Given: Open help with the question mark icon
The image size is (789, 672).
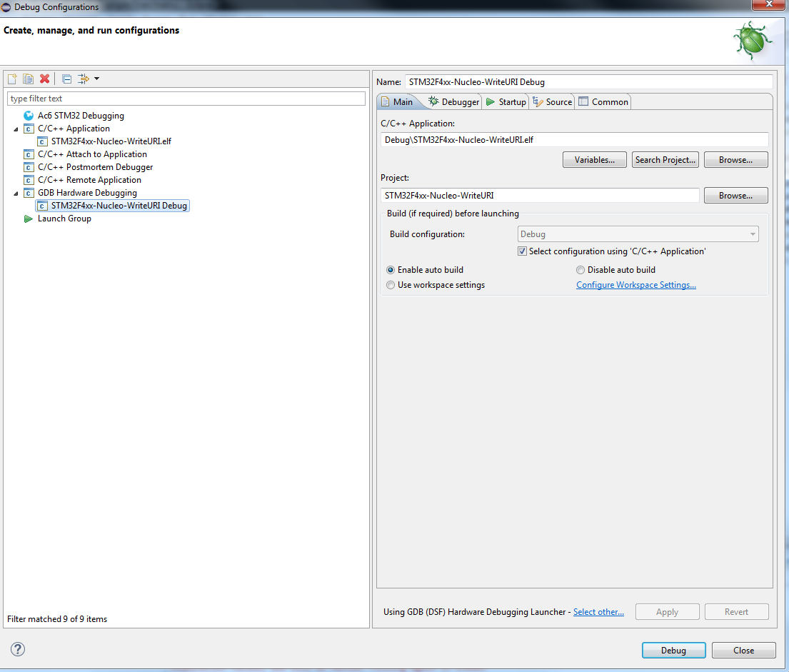Looking at the screenshot, I should (18, 649).
